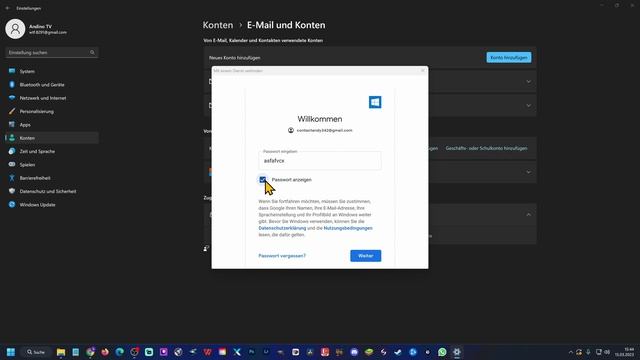Screen dimensions: 640x360
Task: Open WhatsApp from the taskbar
Action: (x=442, y=352)
